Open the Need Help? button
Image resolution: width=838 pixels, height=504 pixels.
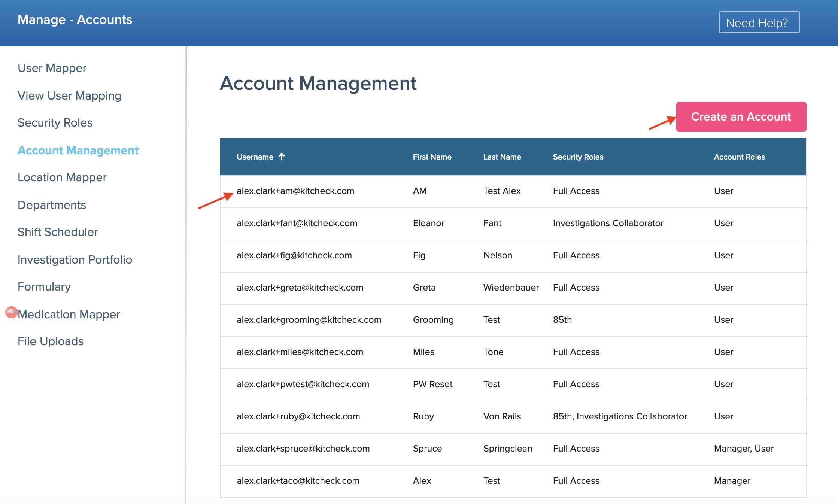759,22
